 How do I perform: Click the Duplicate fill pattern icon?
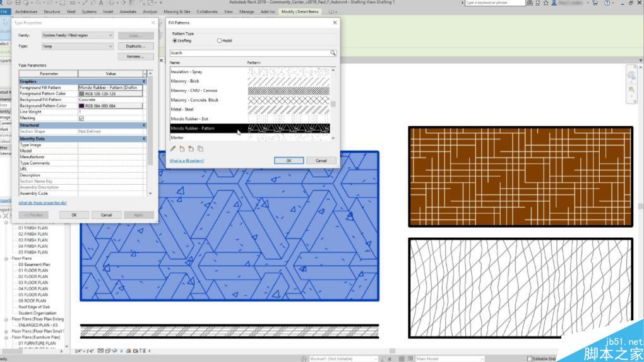[x=200, y=149]
